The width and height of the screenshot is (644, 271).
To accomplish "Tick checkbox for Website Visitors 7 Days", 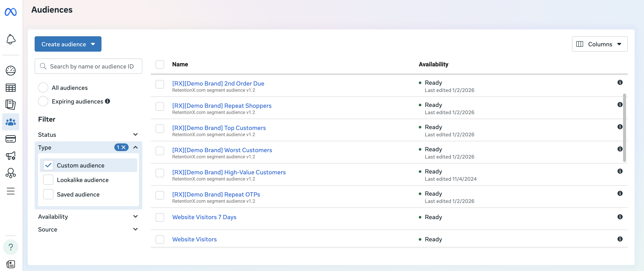I will pos(160,217).
